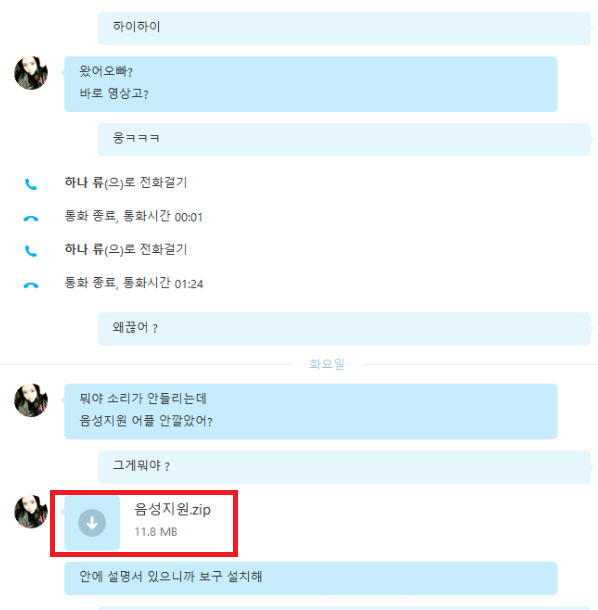The image size is (598, 610).
Task: Click the phone icon just above the 00:01 entry
Action: [x=31, y=184]
